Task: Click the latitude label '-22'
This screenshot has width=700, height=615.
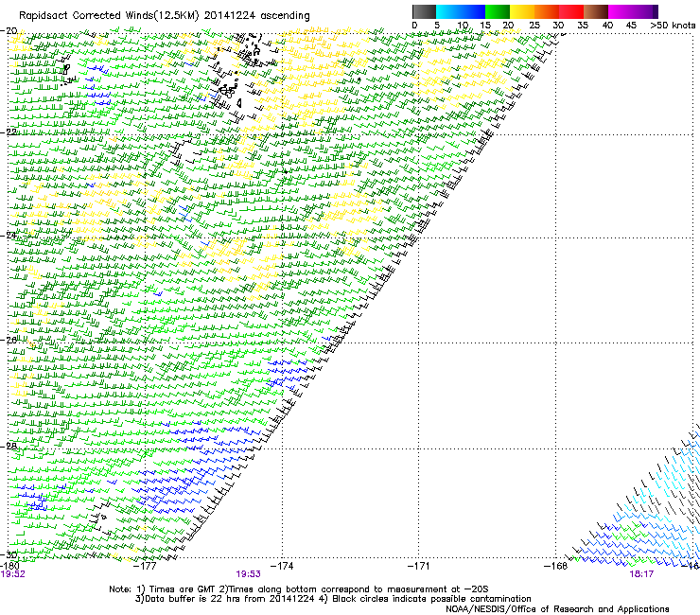Action: (9, 132)
